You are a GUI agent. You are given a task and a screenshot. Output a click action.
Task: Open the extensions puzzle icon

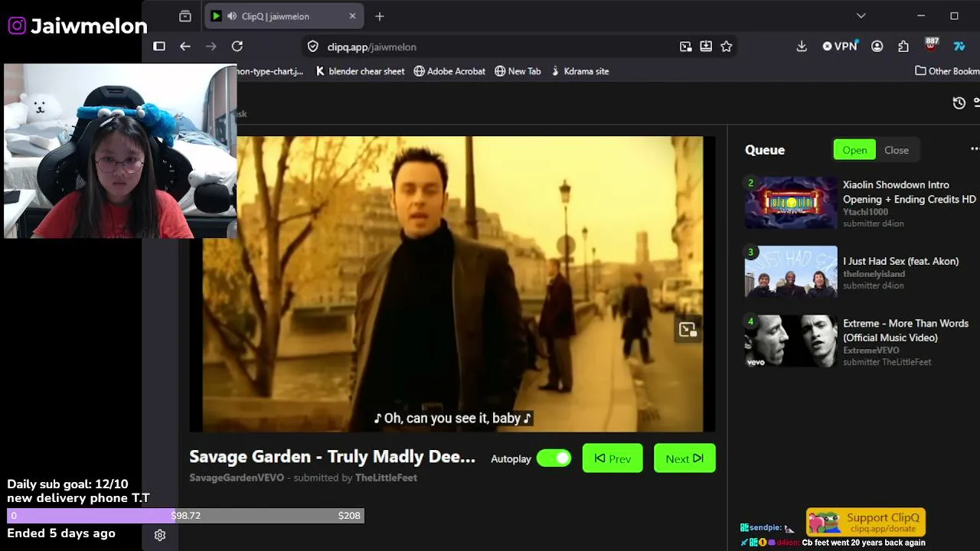click(x=903, y=47)
